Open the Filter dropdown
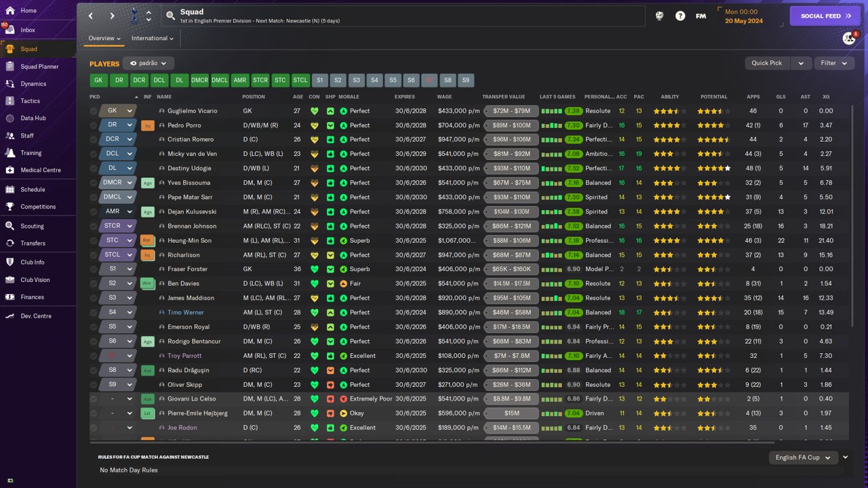868x488 pixels. pos(834,63)
